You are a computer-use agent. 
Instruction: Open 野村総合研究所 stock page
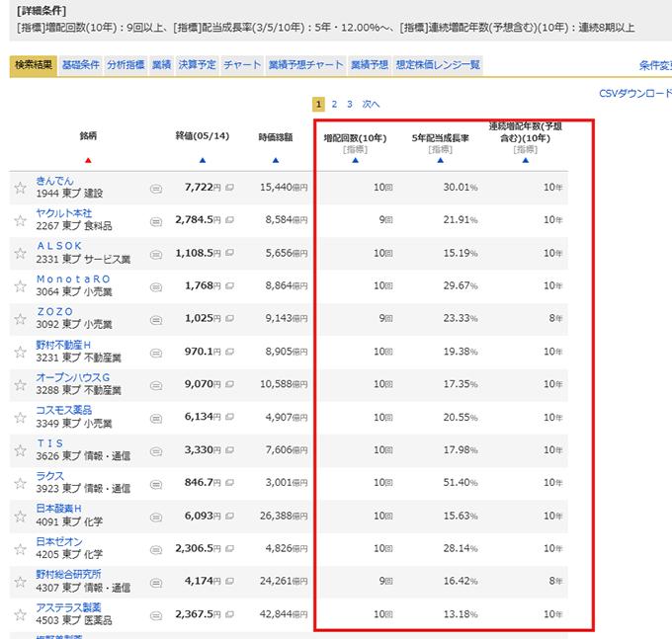tap(68, 575)
